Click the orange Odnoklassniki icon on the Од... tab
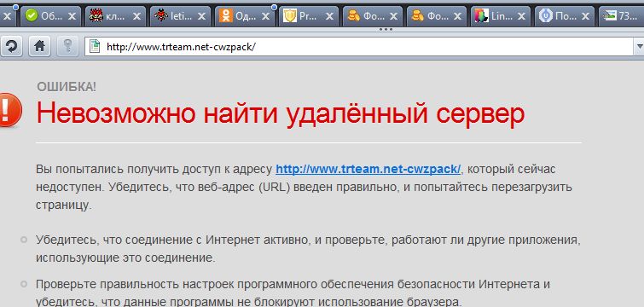 pos(225,15)
